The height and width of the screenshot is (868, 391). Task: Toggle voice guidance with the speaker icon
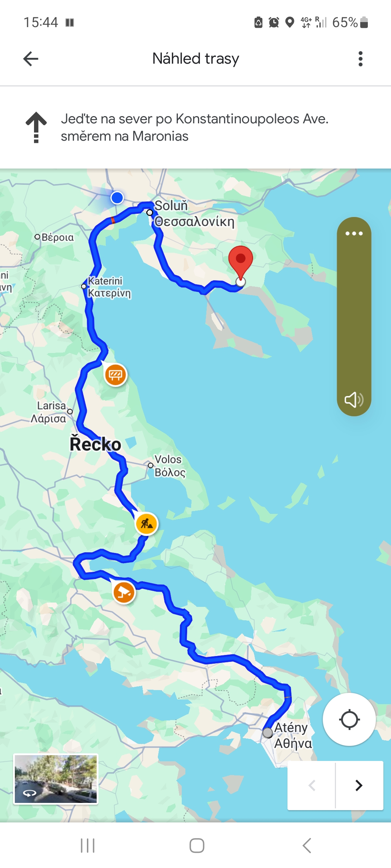354,400
